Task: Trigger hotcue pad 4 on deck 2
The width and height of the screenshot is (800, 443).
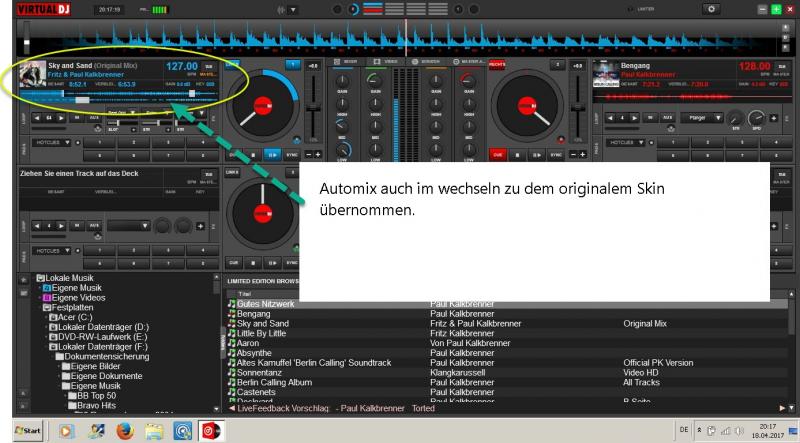Action: (776, 143)
